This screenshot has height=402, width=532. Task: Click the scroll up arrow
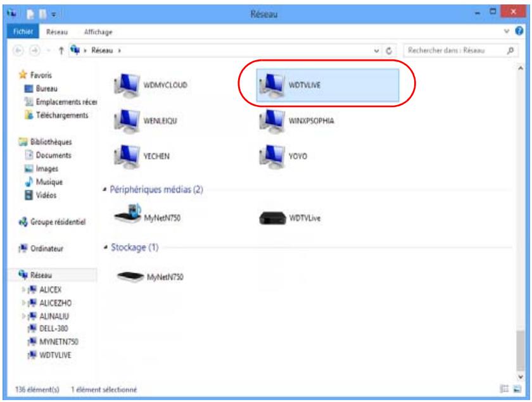(520, 68)
